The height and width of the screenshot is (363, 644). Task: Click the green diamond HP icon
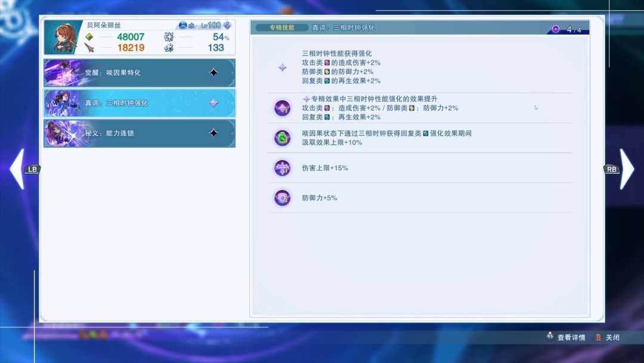click(x=89, y=37)
